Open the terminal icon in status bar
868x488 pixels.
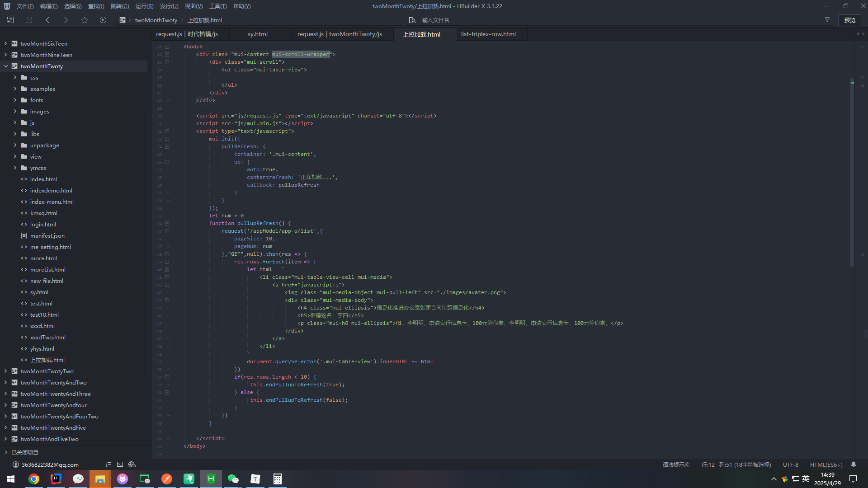click(120, 465)
